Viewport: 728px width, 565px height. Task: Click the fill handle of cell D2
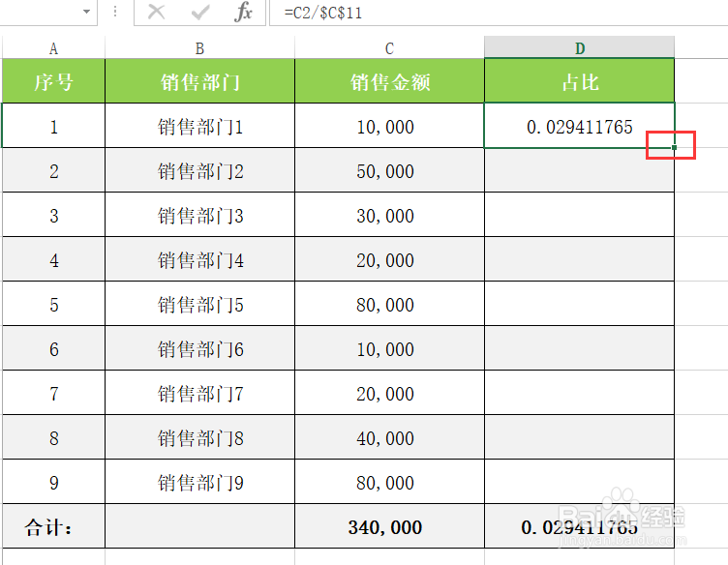674,147
